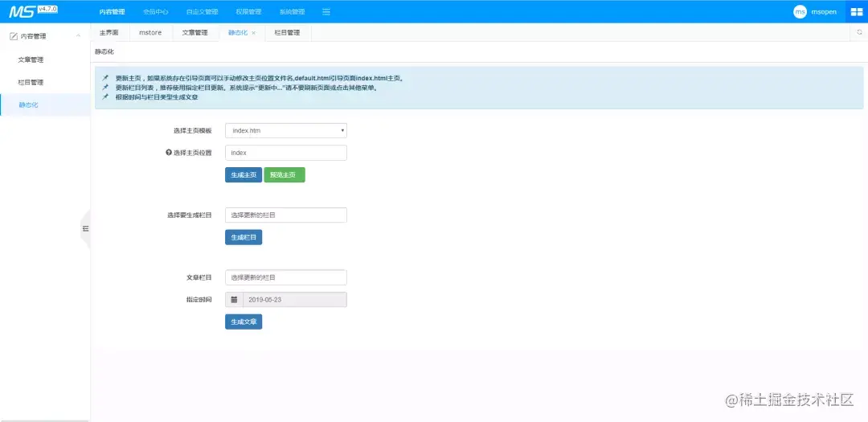Collapse the 内容管理 sidebar group chevron
The width and height of the screenshot is (868, 422).
(78, 36)
